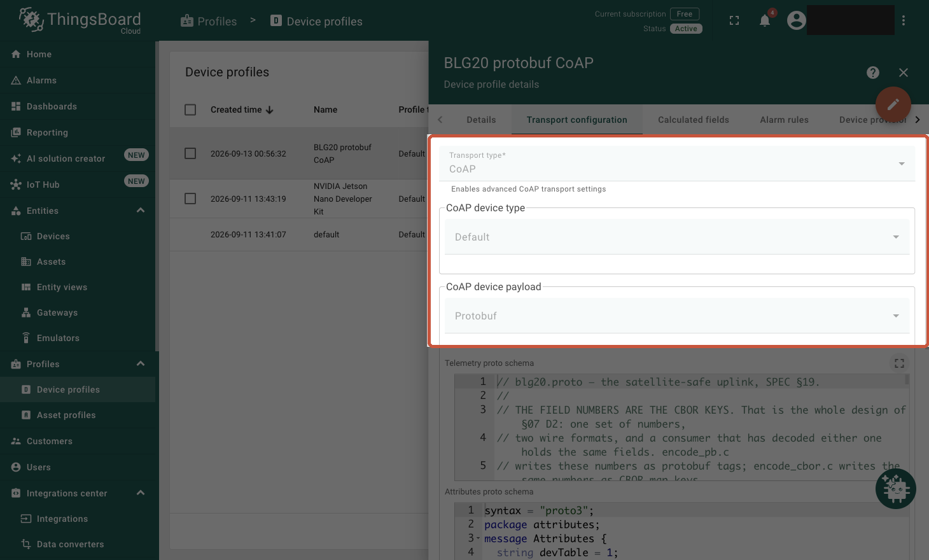Open Asset profiles in sidebar
This screenshot has width=929, height=560.
[x=78, y=415]
